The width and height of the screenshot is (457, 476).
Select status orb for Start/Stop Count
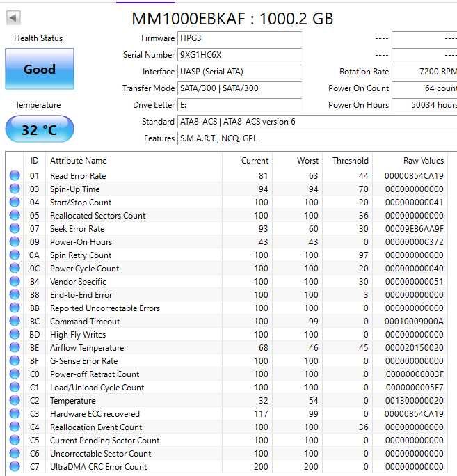click(x=15, y=202)
